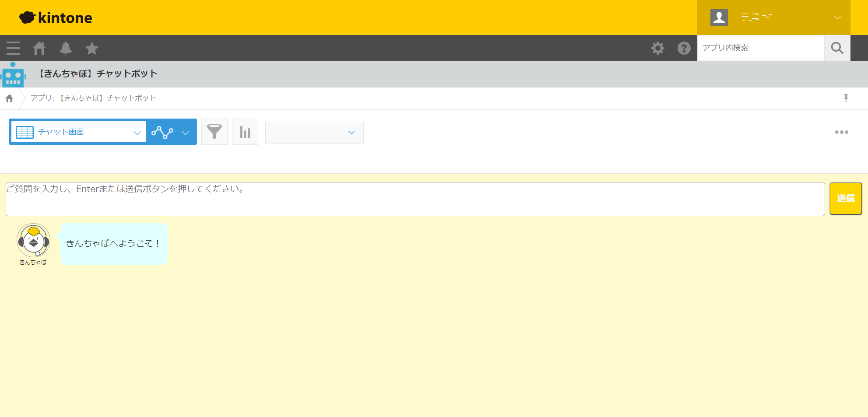Focus the question input text box
The height and width of the screenshot is (417, 868).
click(415, 199)
